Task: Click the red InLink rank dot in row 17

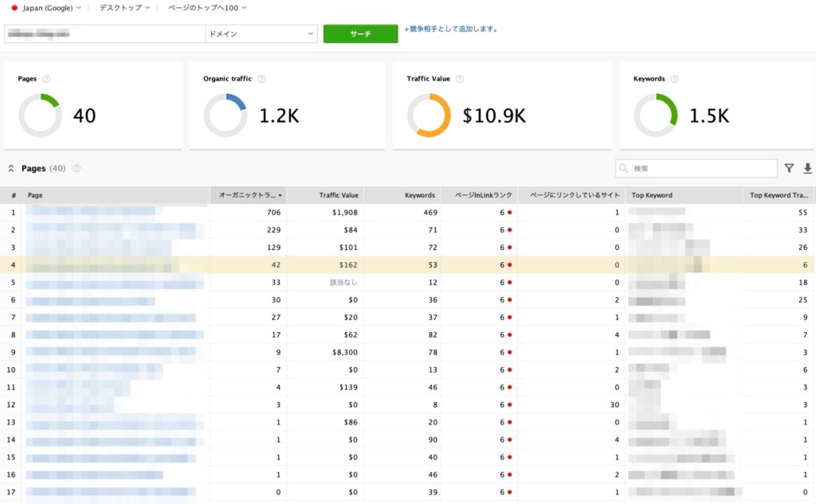Action: click(509, 492)
